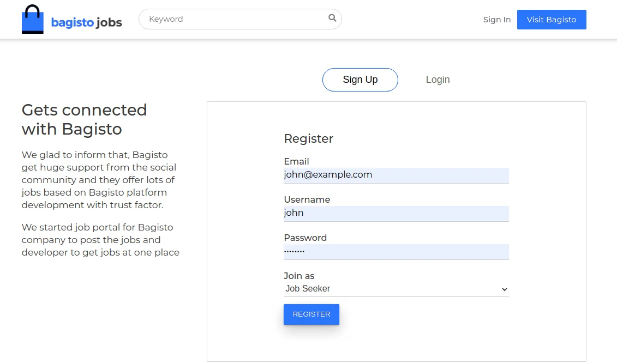Click the search magnifier icon
Screen dimensions: 617x364
click(332, 19)
